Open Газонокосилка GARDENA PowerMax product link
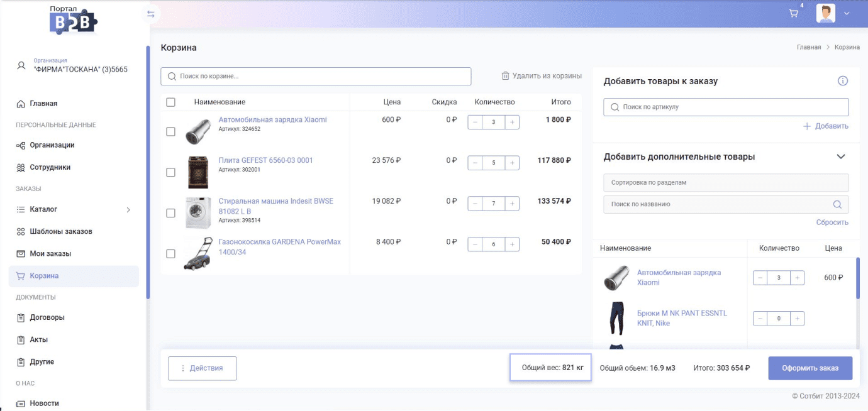Image resolution: width=868 pixels, height=411 pixels. pyautogui.click(x=279, y=247)
